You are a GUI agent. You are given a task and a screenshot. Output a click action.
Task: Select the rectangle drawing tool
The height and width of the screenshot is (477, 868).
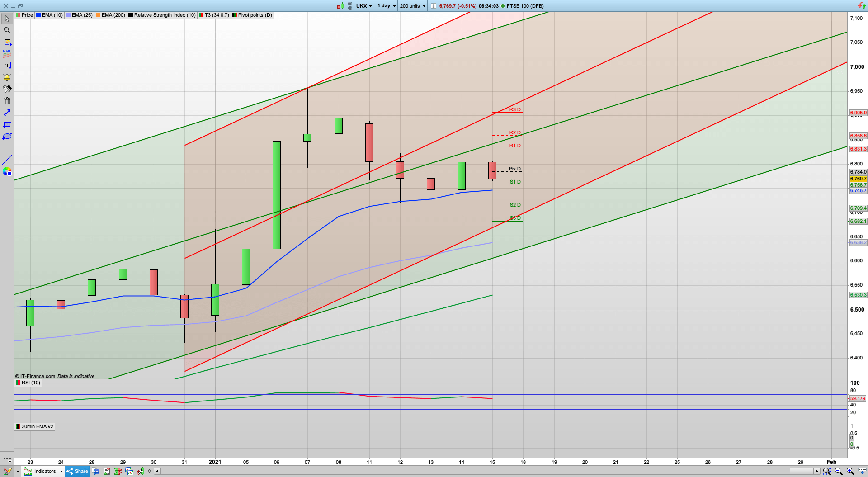tap(7, 124)
